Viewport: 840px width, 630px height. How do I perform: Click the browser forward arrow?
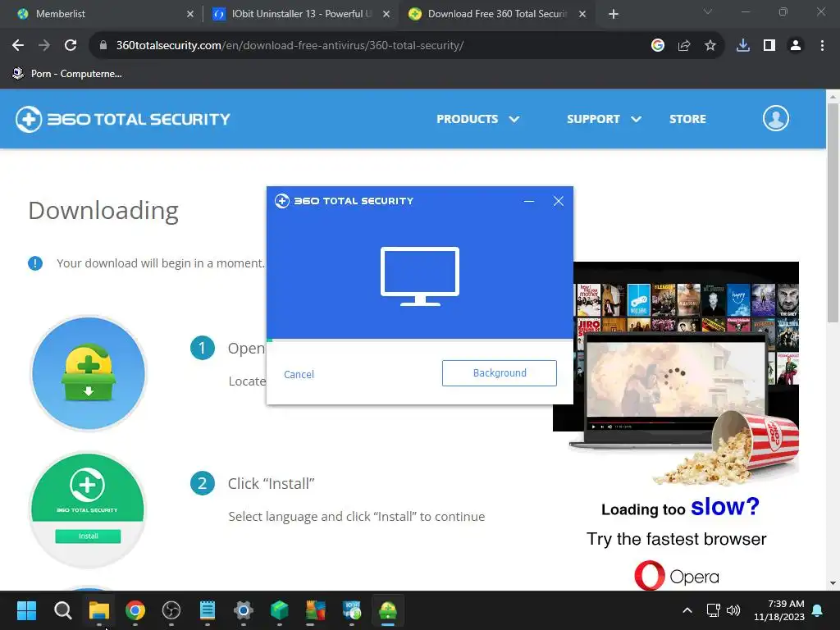(44, 46)
